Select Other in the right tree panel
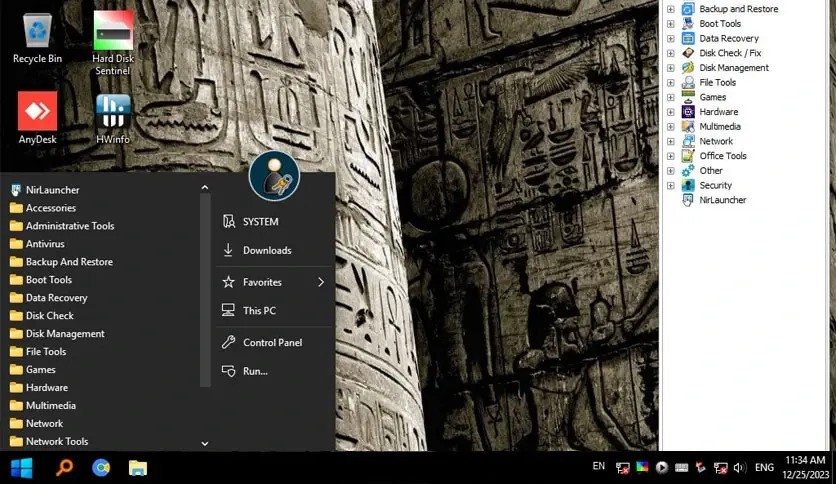The height and width of the screenshot is (484, 836). tap(711, 171)
